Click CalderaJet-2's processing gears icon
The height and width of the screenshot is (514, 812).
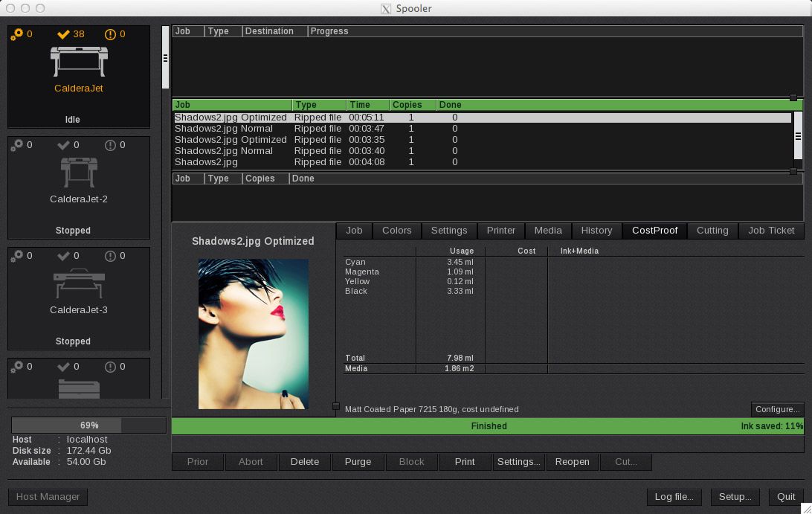click(16, 145)
